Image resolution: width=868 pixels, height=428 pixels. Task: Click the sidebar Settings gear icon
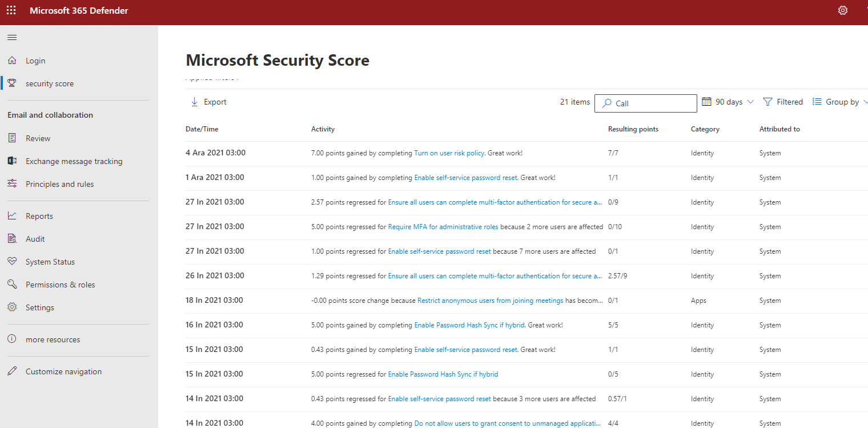(12, 307)
